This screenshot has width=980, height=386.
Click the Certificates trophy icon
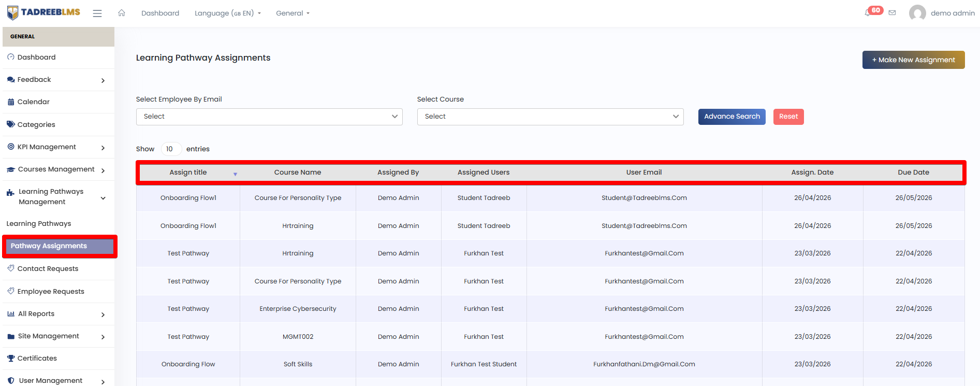(x=11, y=359)
